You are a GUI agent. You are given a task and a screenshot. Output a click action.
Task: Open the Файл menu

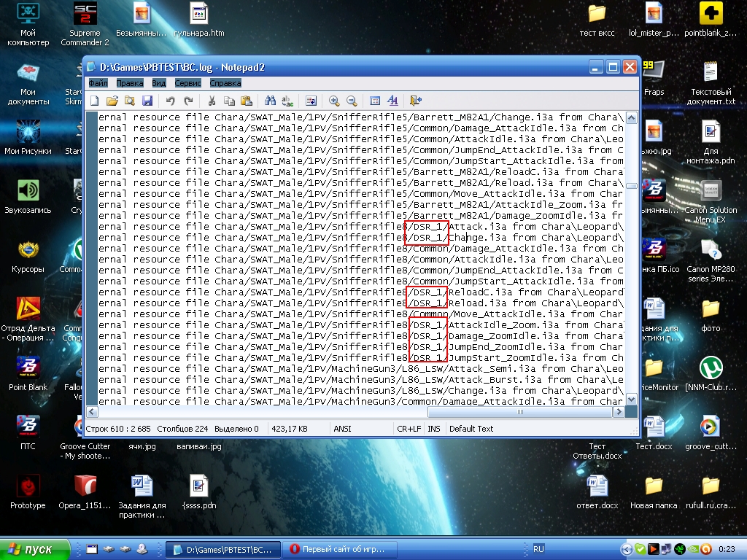(x=98, y=83)
